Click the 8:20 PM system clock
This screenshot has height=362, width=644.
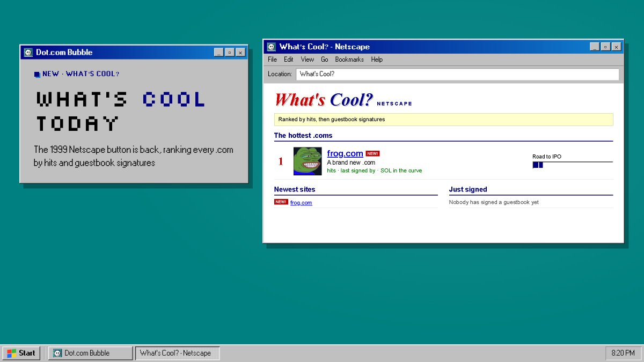coord(623,353)
